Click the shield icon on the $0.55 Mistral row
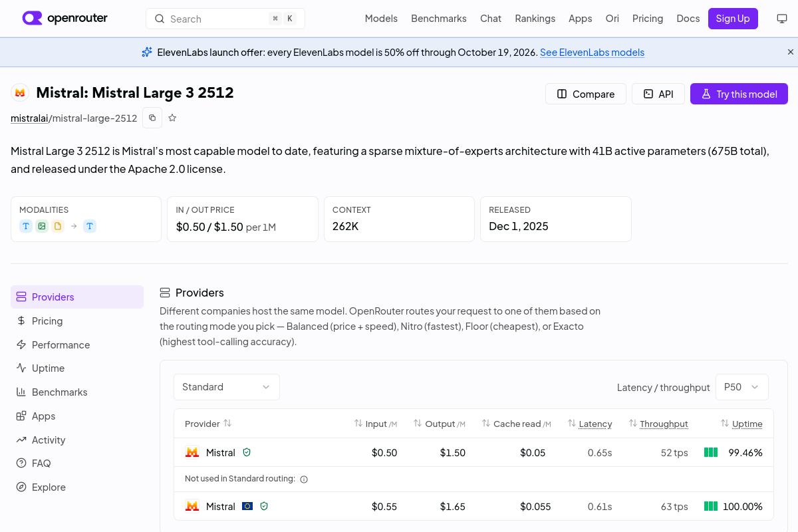 264,506
